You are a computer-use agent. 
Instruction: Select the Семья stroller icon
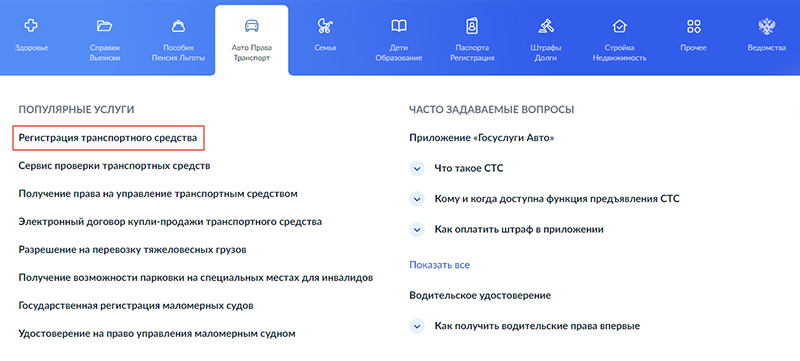pos(325,25)
